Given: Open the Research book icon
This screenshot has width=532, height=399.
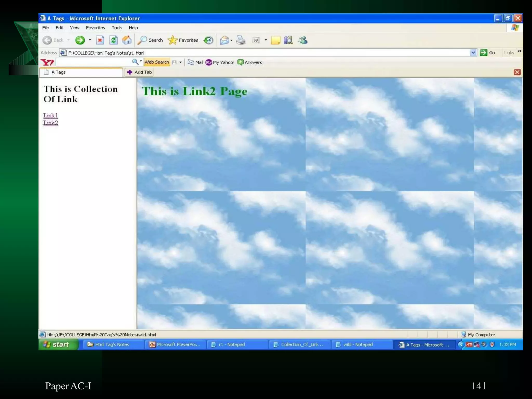Looking at the screenshot, I should click(x=288, y=40).
